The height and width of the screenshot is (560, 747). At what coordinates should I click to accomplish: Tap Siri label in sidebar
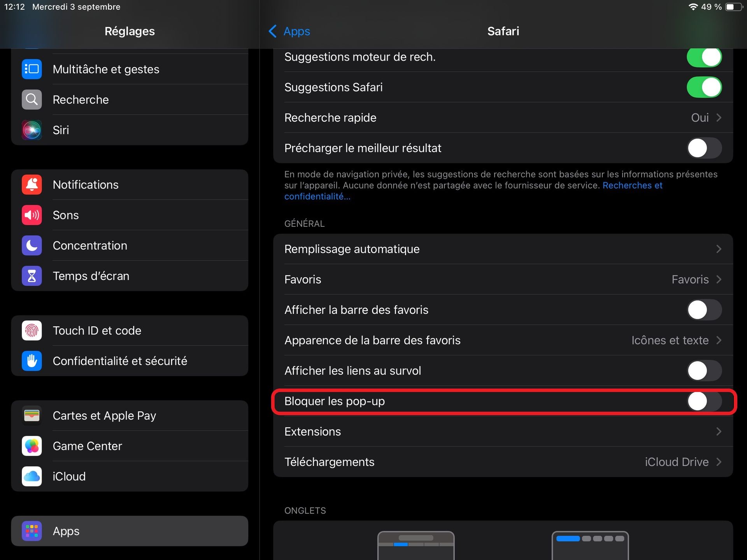pyautogui.click(x=61, y=130)
